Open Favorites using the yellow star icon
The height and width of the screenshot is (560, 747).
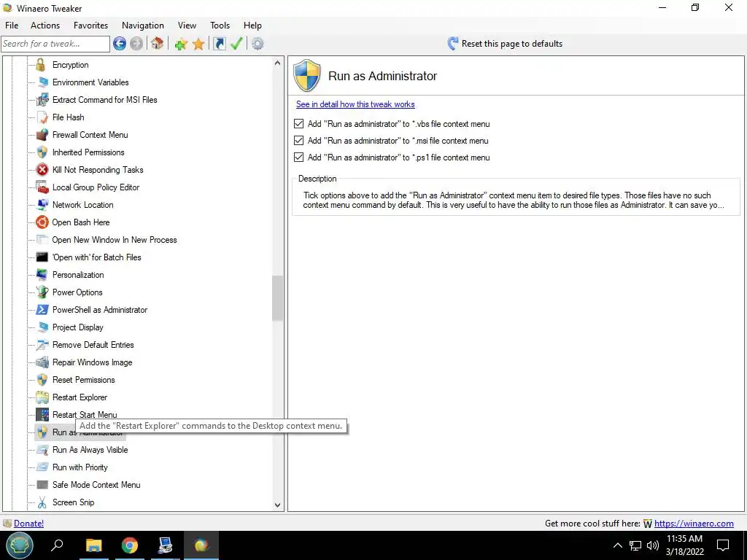click(x=198, y=44)
